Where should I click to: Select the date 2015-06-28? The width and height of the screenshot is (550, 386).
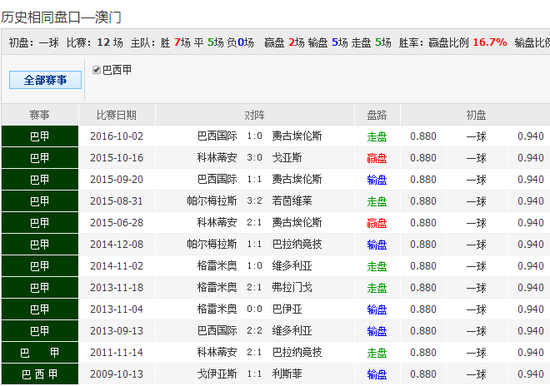point(116,223)
